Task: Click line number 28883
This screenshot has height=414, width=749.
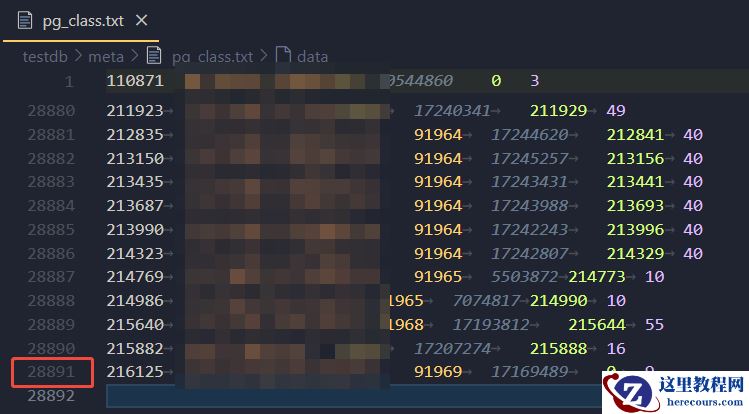Action: [51, 182]
